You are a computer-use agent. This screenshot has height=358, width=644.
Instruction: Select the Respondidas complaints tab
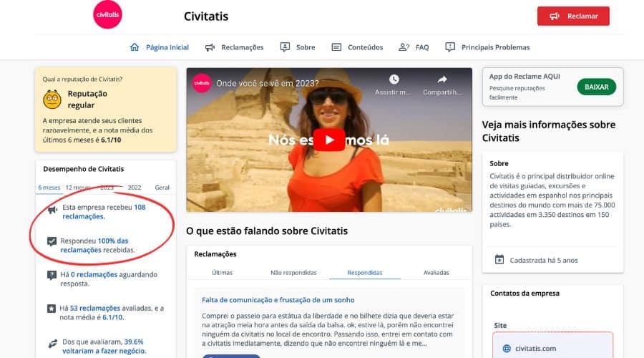coord(365,273)
